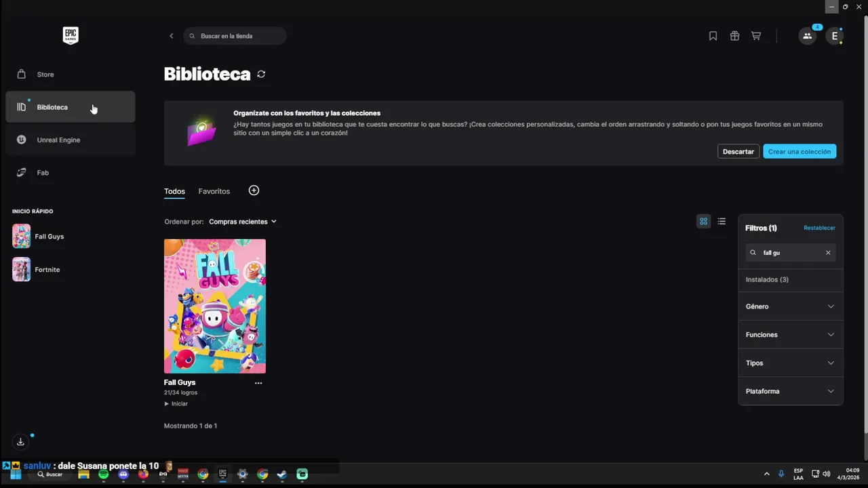Switch to list view
This screenshot has height=488, width=868.
pos(722,222)
